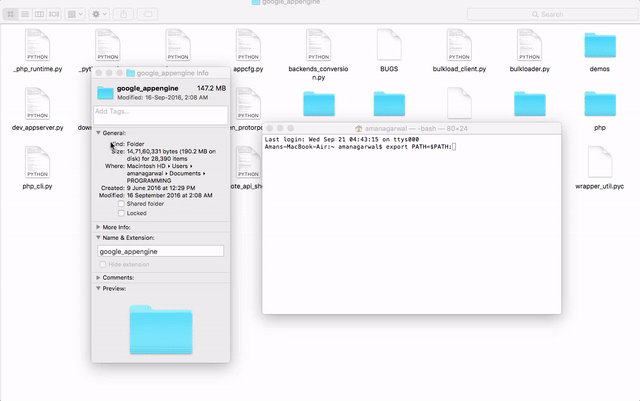Click the 147.2 MB size in Info header
The width and height of the screenshot is (640, 401).
[x=211, y=88]
